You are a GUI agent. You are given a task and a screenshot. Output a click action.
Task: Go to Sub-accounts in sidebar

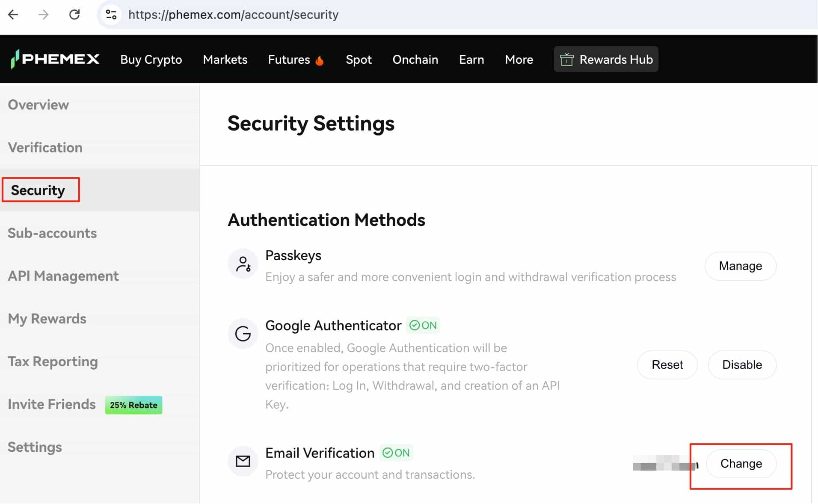pyautogui.click(x=52, y=233)
